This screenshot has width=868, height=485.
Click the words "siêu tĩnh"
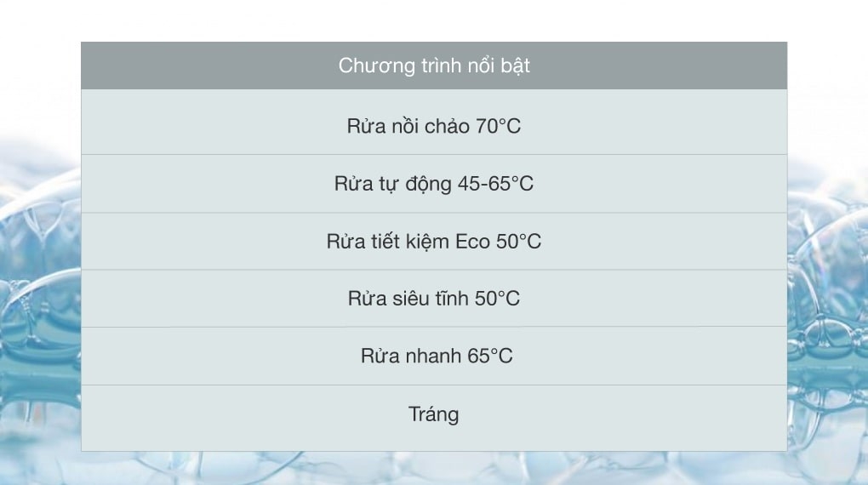431,299
